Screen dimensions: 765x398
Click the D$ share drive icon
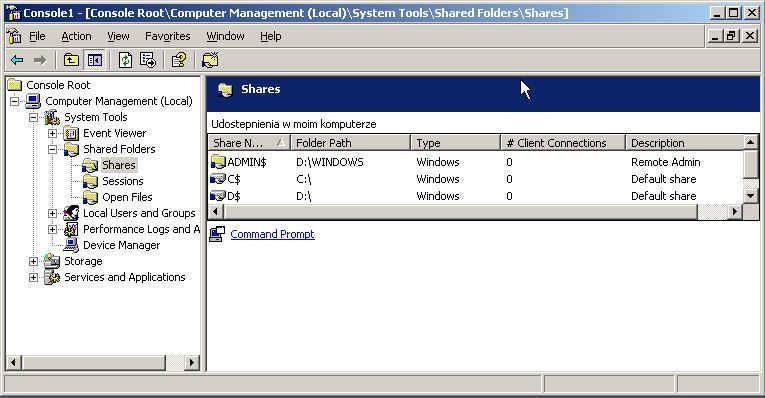coord(218,196)
